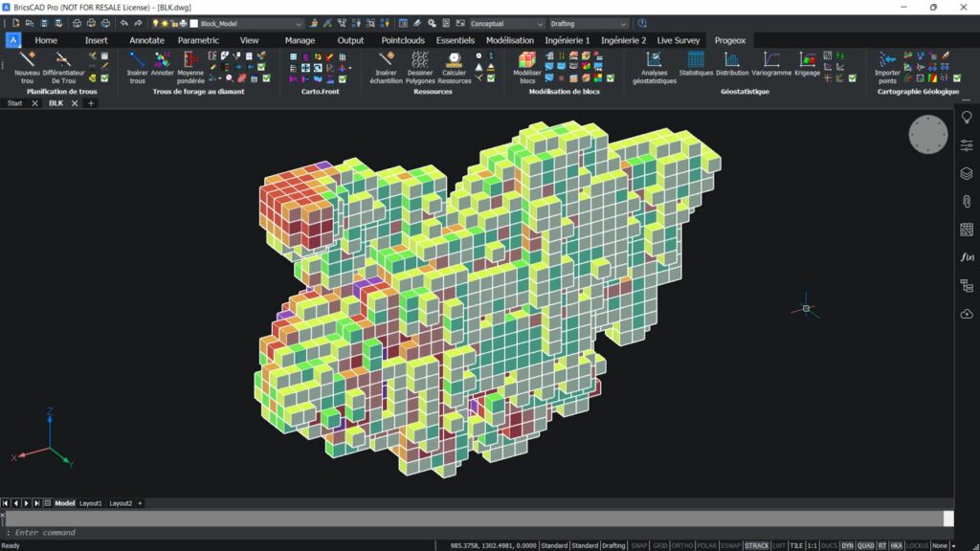Open the Tips lightbulb side panel
This screenshot has height=551, width=980.
[967, 118]
